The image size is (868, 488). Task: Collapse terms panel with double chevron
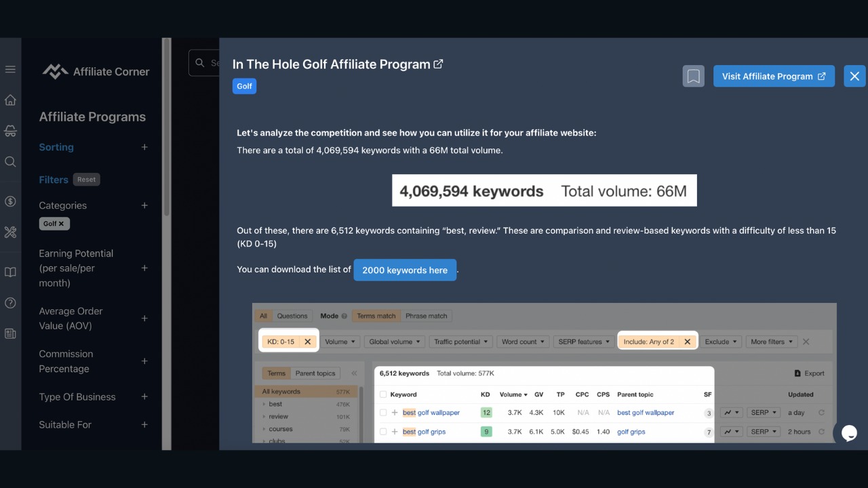tap(354, 373)
